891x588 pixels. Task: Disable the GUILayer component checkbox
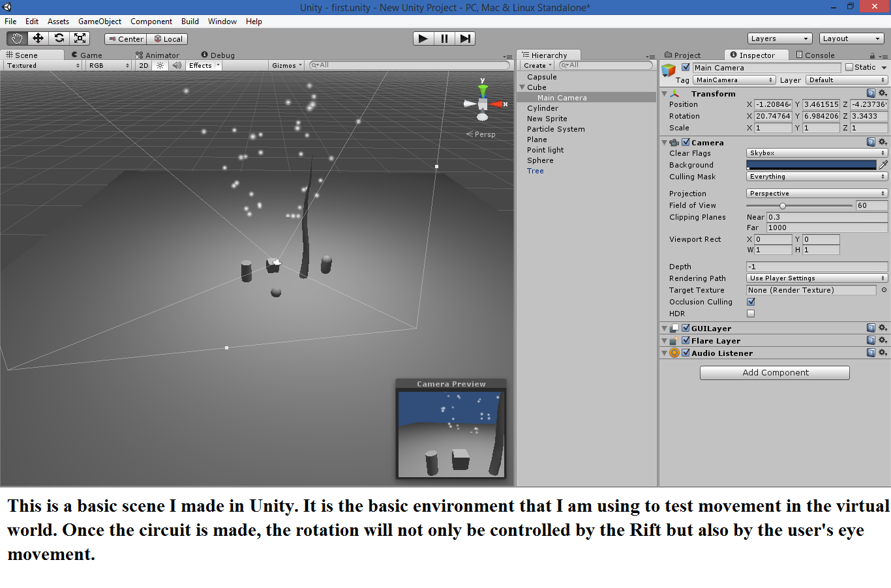click(686, 328)
